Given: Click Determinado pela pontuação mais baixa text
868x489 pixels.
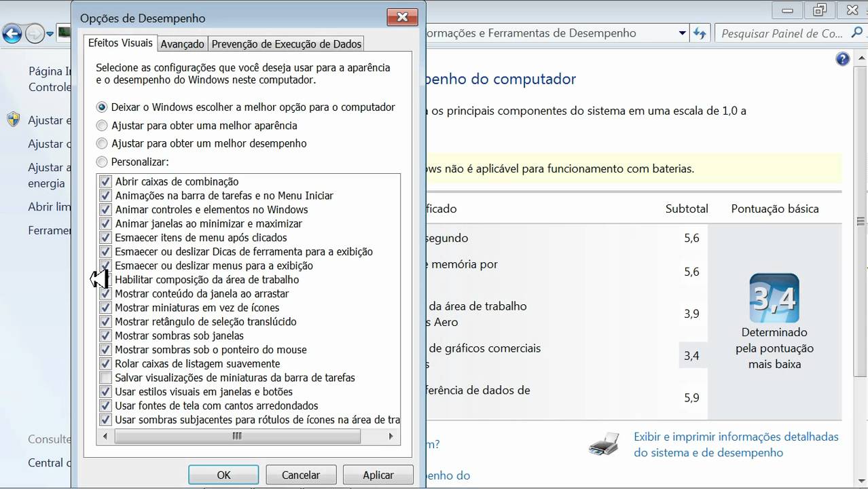Looking at the screenshot, I should point(774,348).
